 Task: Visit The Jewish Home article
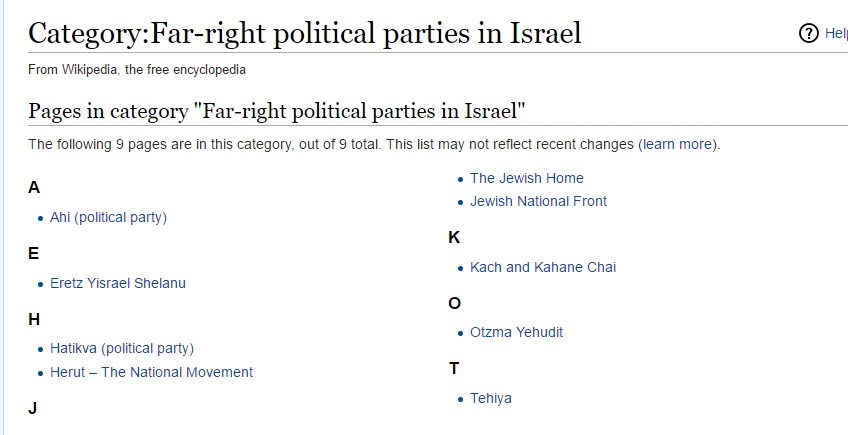coord(527,178)
